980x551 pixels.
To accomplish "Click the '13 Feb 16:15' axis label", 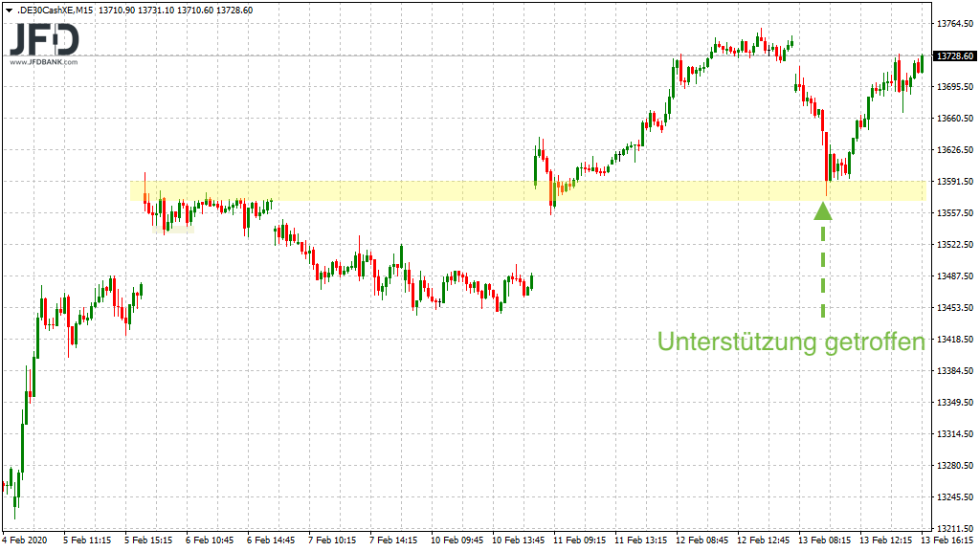I will pos(947,539).
